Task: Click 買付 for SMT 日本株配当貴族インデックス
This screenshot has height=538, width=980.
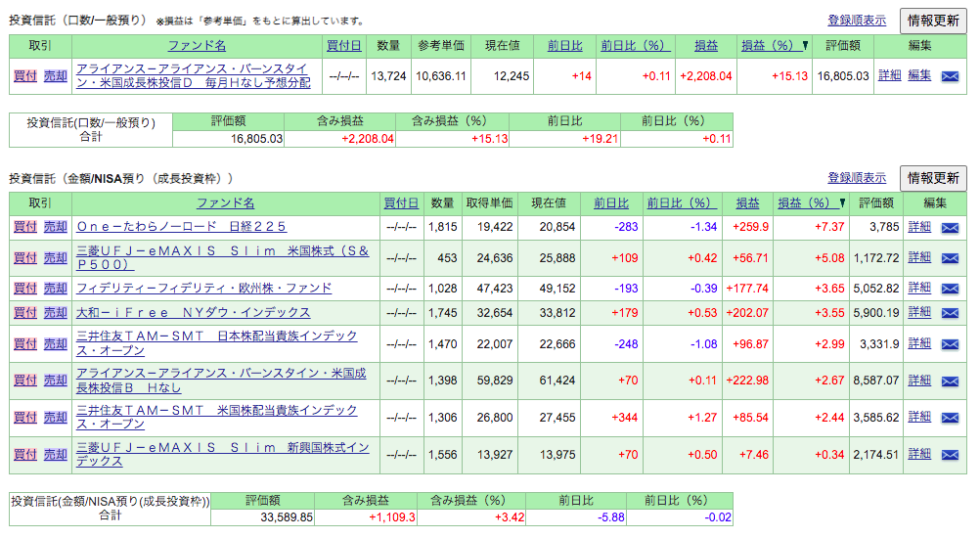Action: 25,343
